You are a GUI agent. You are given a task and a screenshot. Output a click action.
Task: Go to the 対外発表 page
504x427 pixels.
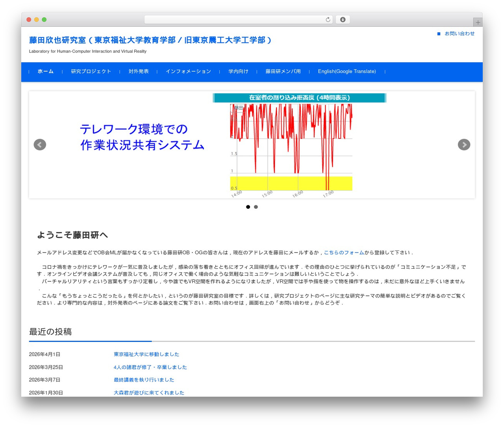click(x=139, y=71)
